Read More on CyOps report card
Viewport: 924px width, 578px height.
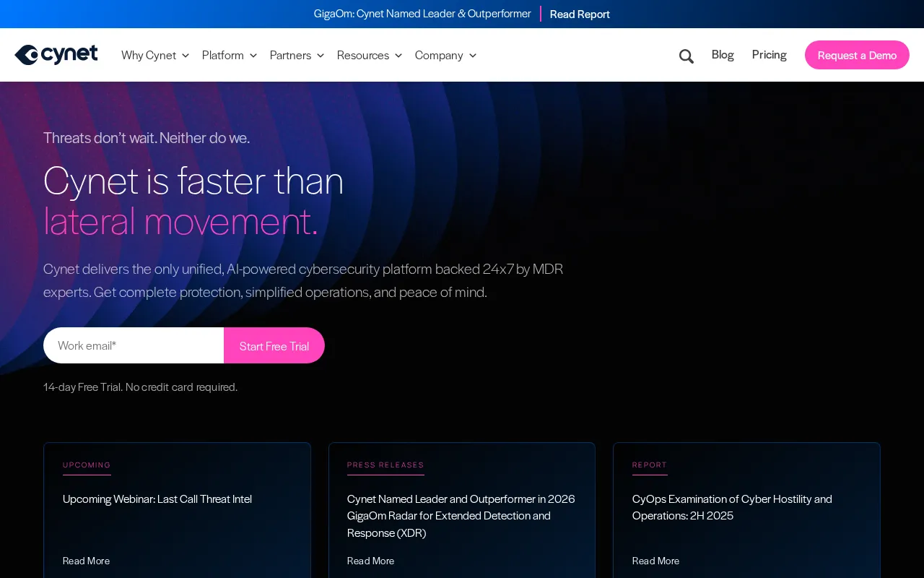655,561
